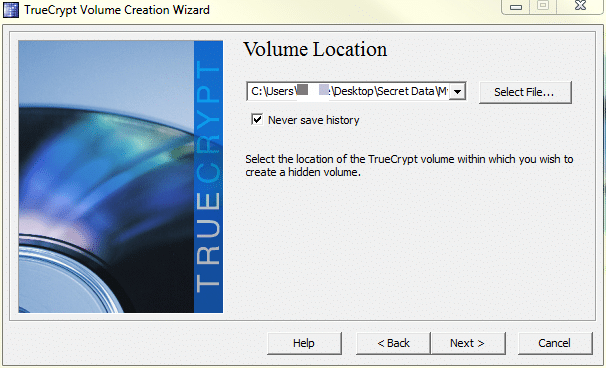Viewport: 606px width, 368px height.
Task: Click the disc artwork image
Action: pos(106,177)
